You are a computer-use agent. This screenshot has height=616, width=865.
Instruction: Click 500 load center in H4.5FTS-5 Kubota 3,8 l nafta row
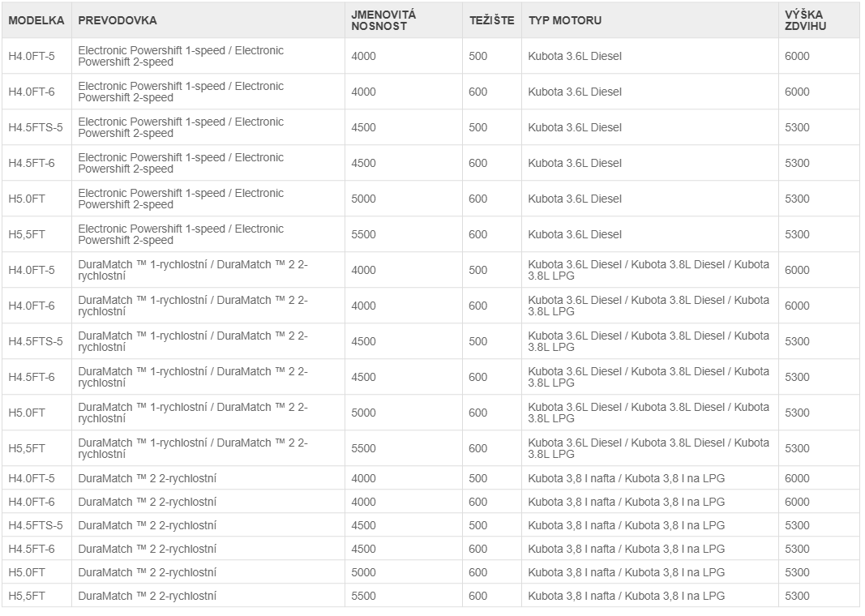pos(477,525)
